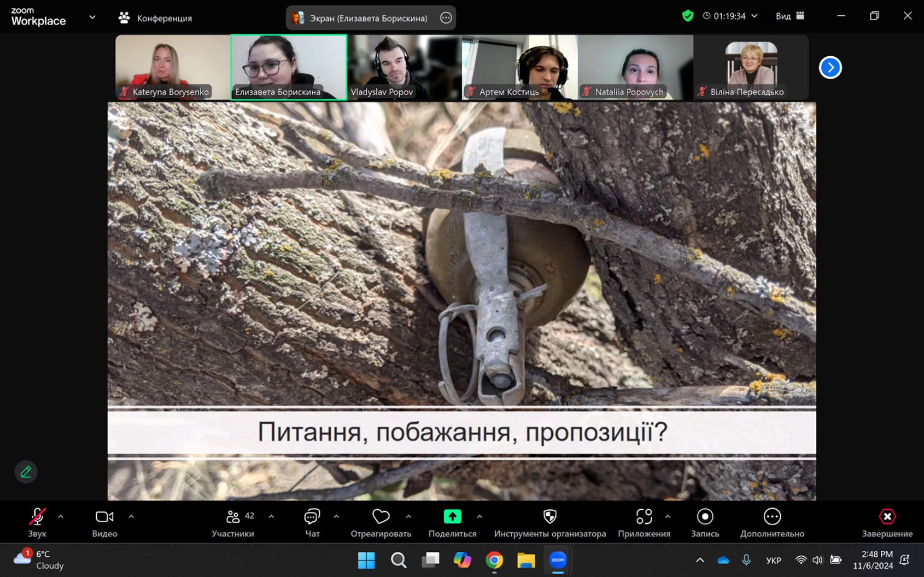Click the green annotation pencil icon
Image resolution: width=924 pixels, height=577 pixels.
[x=26, y=472]
